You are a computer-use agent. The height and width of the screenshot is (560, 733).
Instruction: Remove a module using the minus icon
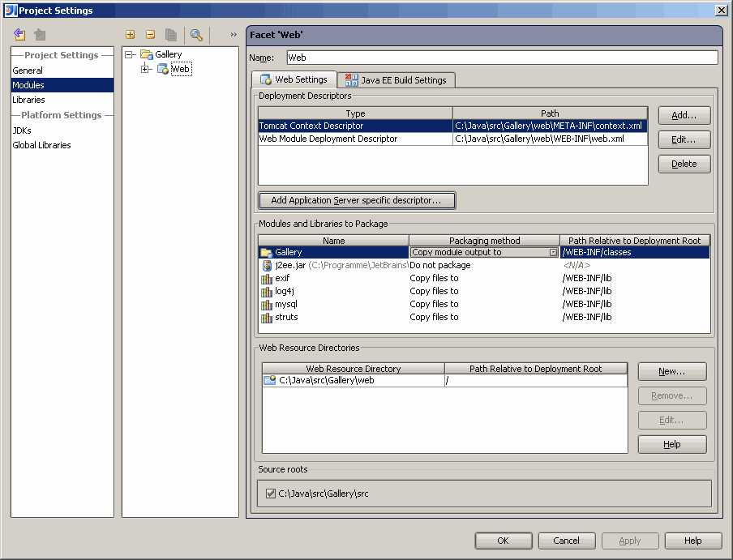[x=150, y=35]
